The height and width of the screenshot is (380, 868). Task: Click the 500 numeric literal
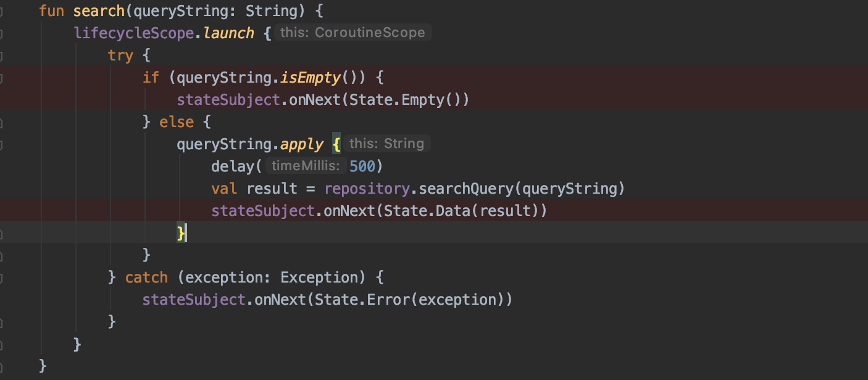tap(362, 166)
